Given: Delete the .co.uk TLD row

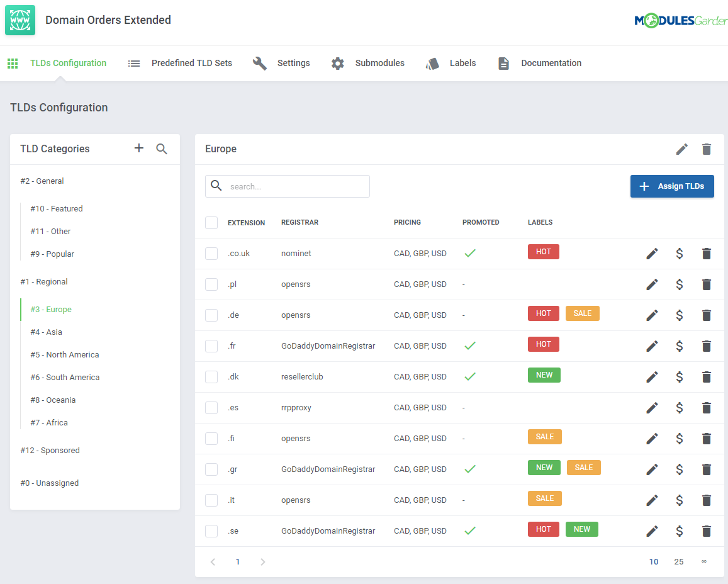Looking at the screenshot, I should click(x=706, y=254).
